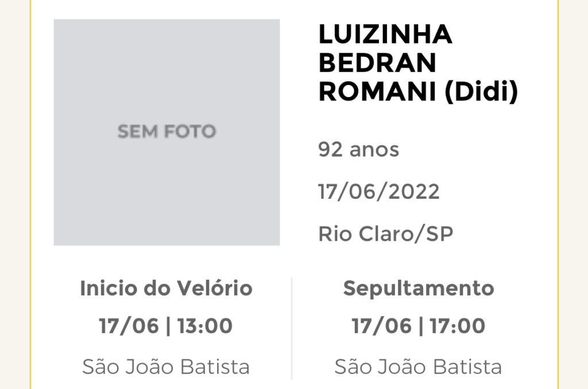
Task: Click the vertical divider between Velório and Sepultamento
Action: [292, 329]
